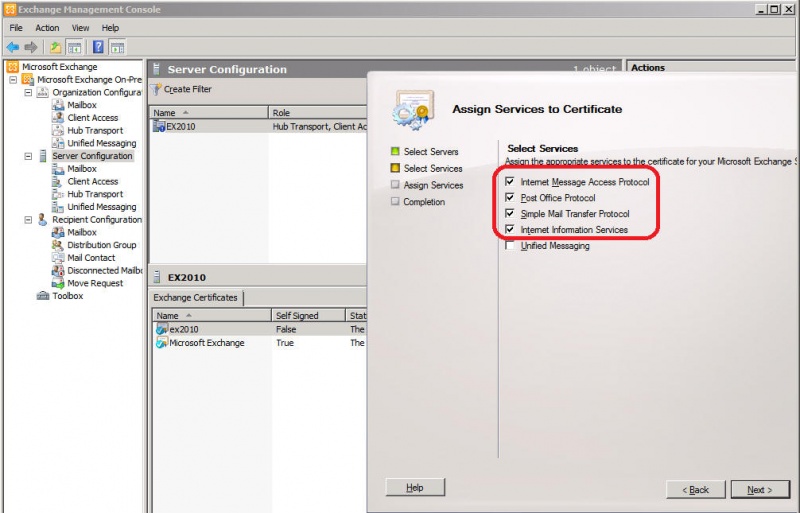
Task: Toggle Post Office Protocol checkbox
Action: [x=511, y=198]
